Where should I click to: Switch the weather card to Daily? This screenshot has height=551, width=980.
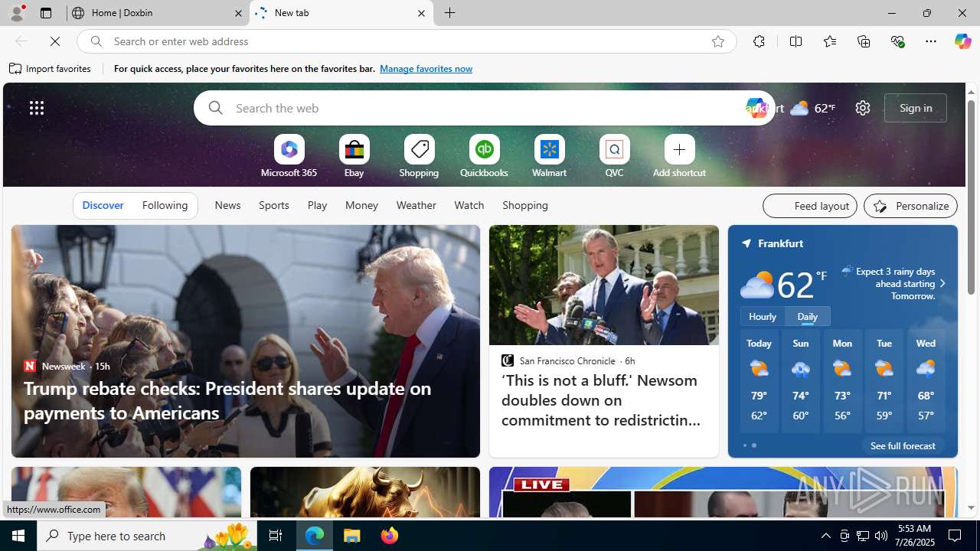[807, 316]
